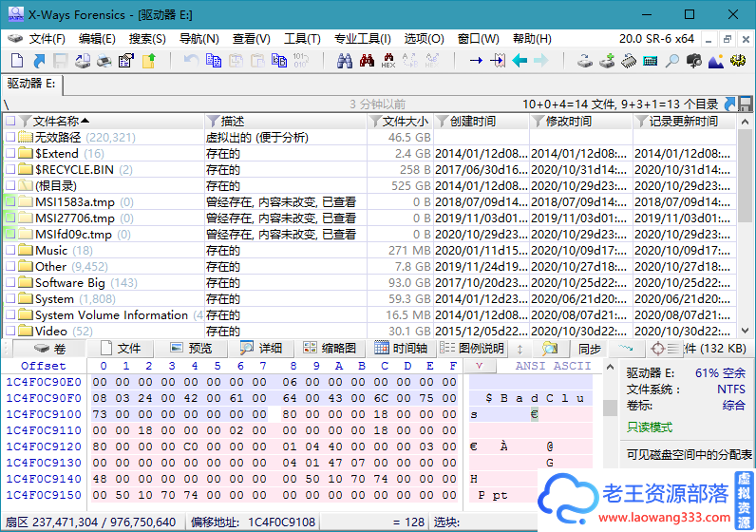The width and height of the screenshot is (756, 532).
Task: Click the 同步 button
Action: click(x=589, y=349)
